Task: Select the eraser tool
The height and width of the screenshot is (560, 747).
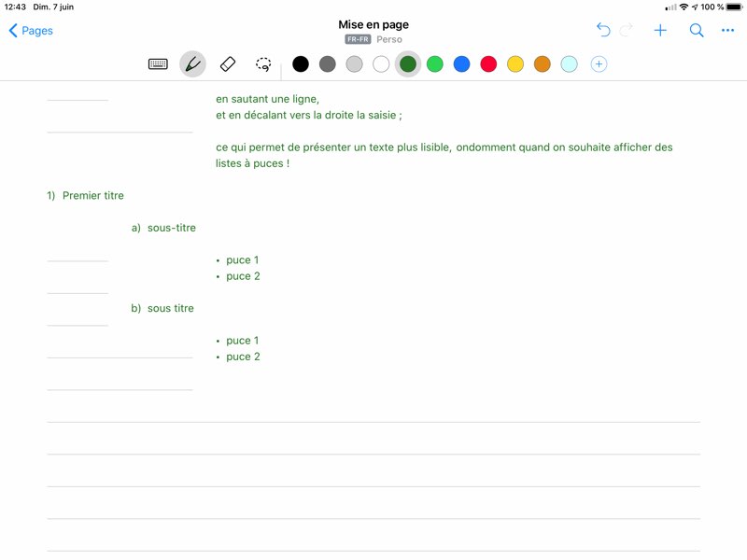Action: [x=228, y=64]
